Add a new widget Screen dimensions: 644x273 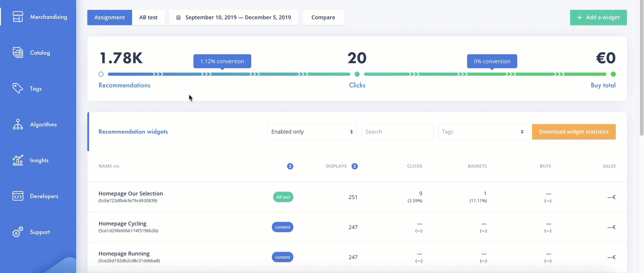pyautogui.click(x=598, y=17)
